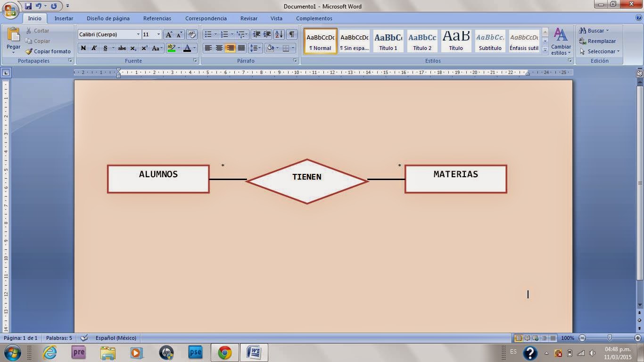644x362 pixels.
Task: Open the font name dropdown
Action: pyautogui.click(x=138, y=34)
